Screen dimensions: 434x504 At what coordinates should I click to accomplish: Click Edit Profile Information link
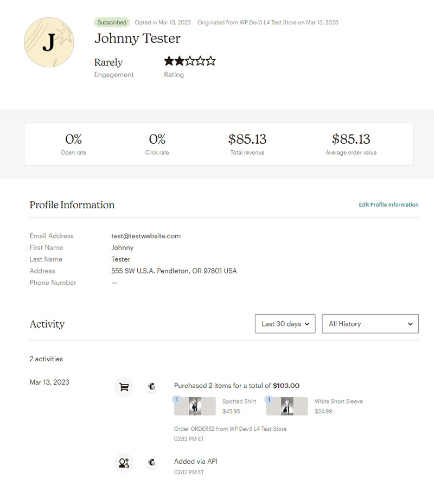point(388,205)
